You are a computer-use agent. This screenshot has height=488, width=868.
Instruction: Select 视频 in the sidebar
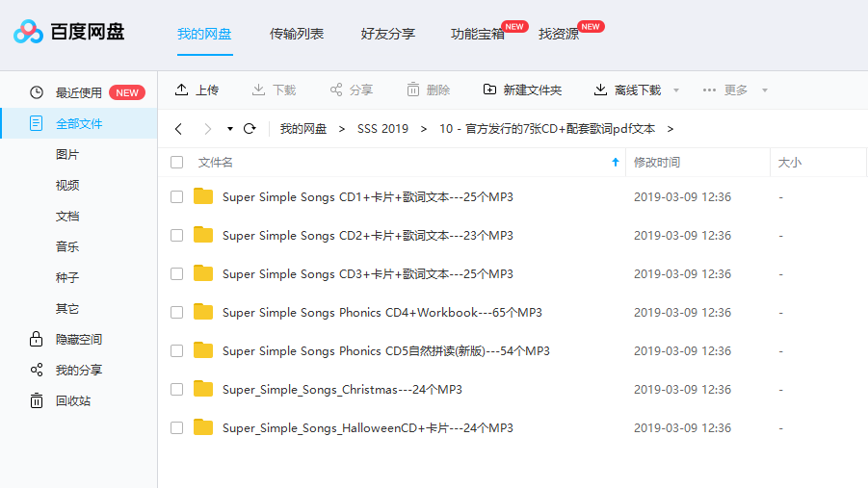[x=67, y=186]
